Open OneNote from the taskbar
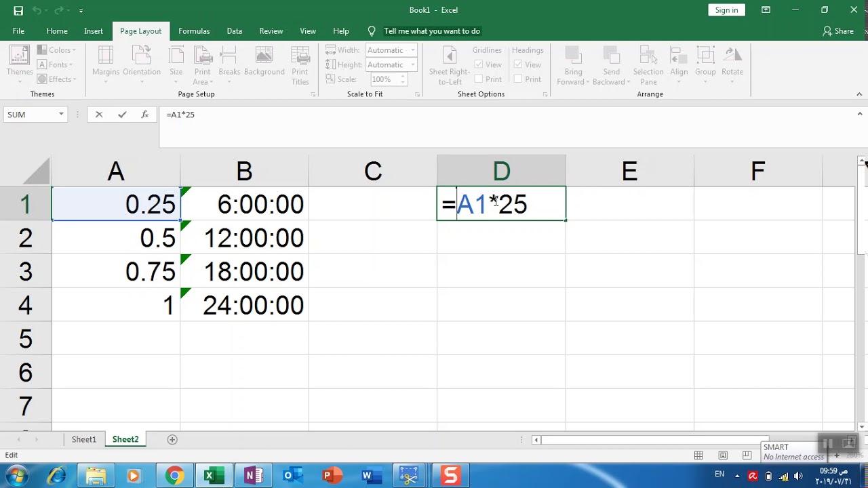 tap(254, 476)
